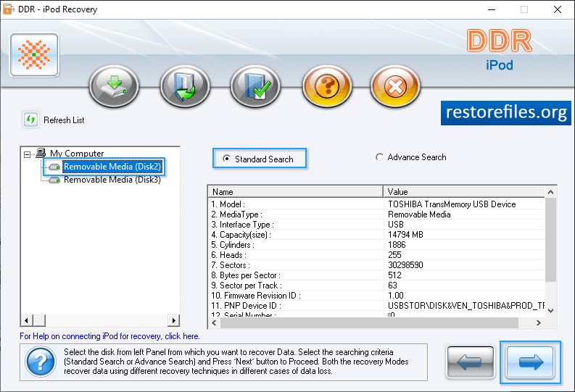
Task: Click the book with green arrow icon
Action: pyautogui.click(x=185, y=86)
